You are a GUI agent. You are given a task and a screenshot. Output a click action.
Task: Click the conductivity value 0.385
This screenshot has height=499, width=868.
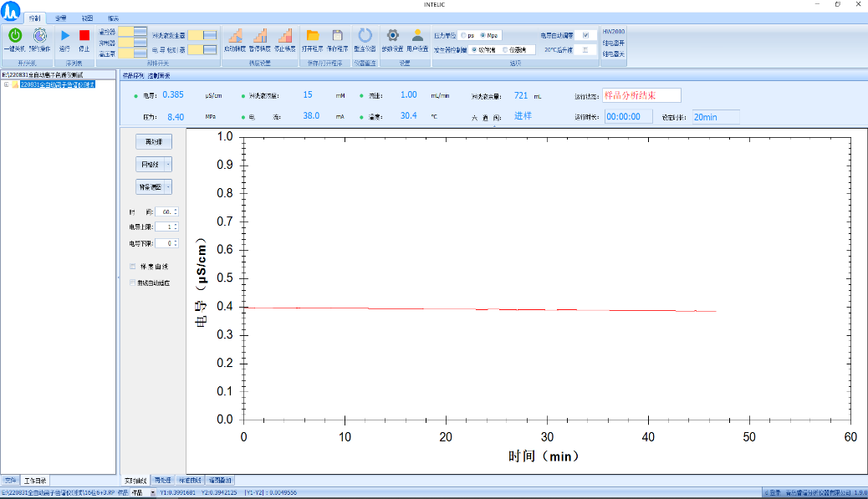tap(173, 94)
